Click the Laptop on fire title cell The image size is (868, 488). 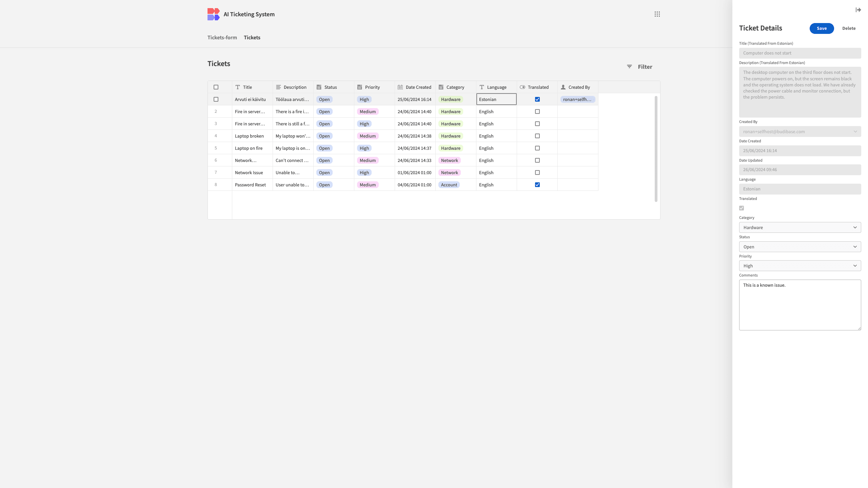click(x=252, y=148)
